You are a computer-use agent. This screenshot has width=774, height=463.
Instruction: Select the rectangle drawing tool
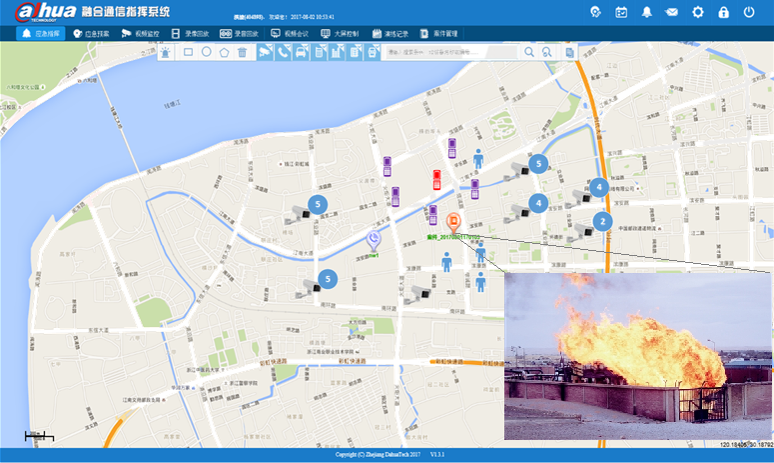(x=188, y=52)
